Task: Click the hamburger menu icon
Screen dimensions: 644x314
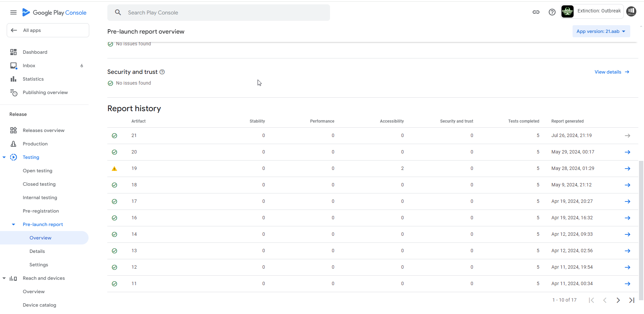Action: coord(13,12)
